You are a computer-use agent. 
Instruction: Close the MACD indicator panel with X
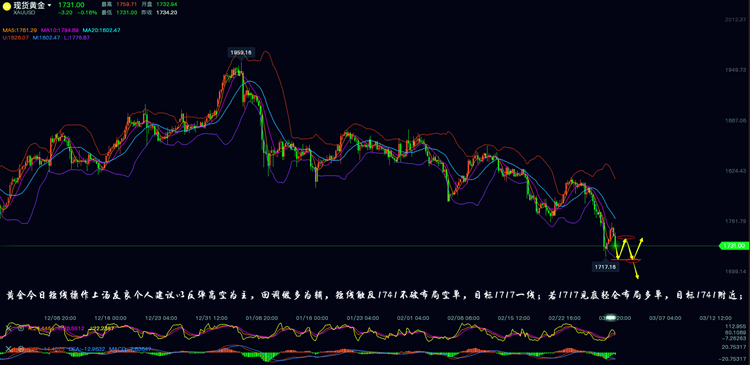pyautogui.click(x=8, y=348)
